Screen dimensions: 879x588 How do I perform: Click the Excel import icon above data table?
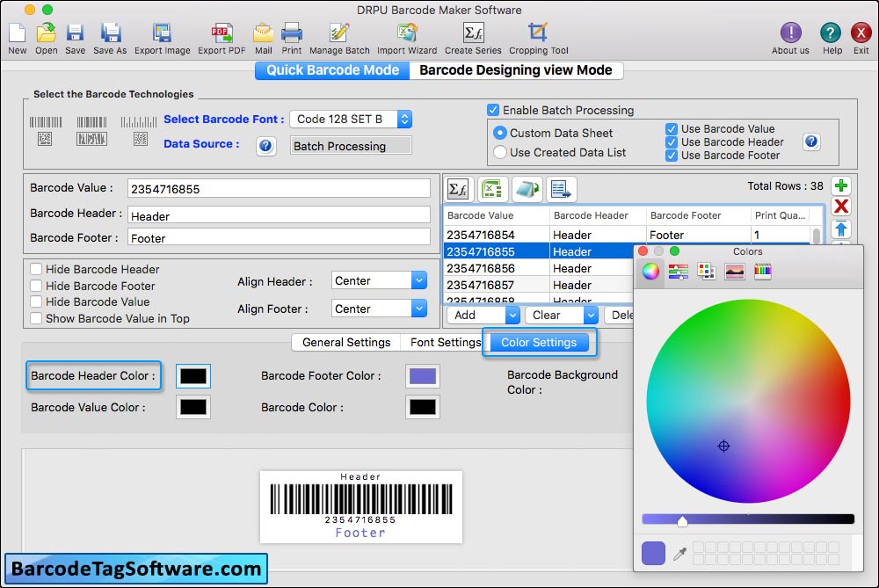(492, 190)
